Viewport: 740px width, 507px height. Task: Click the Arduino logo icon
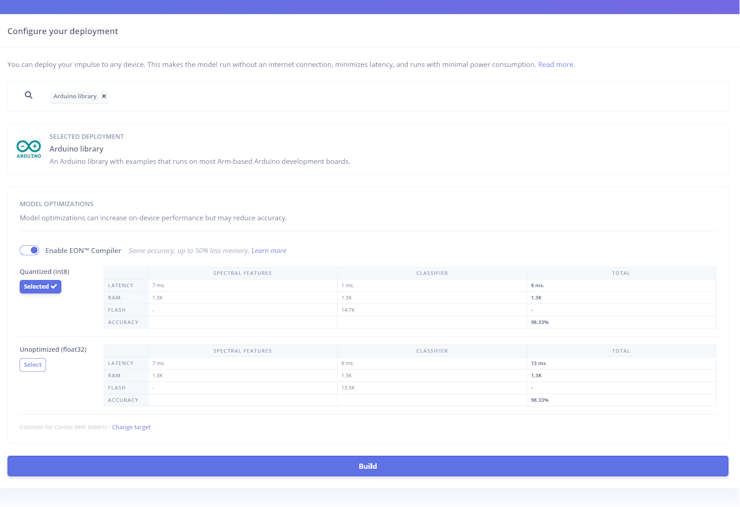tap(29, 149)
